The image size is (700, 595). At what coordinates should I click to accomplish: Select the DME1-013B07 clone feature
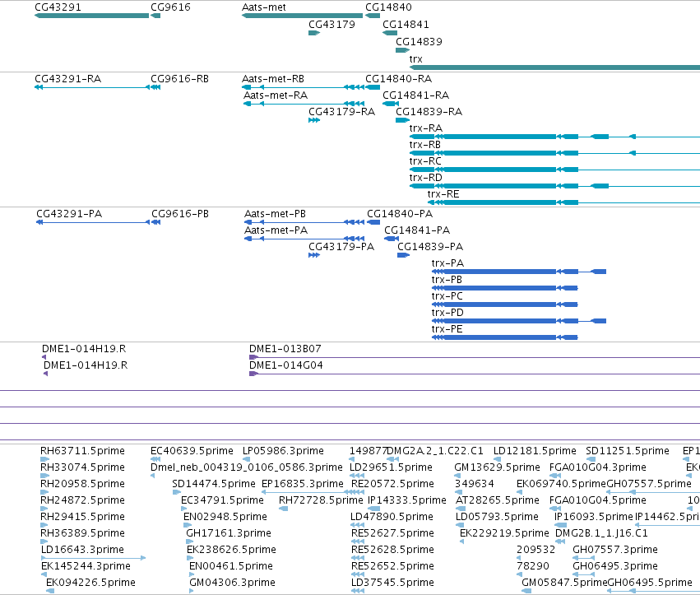point(475,357)
